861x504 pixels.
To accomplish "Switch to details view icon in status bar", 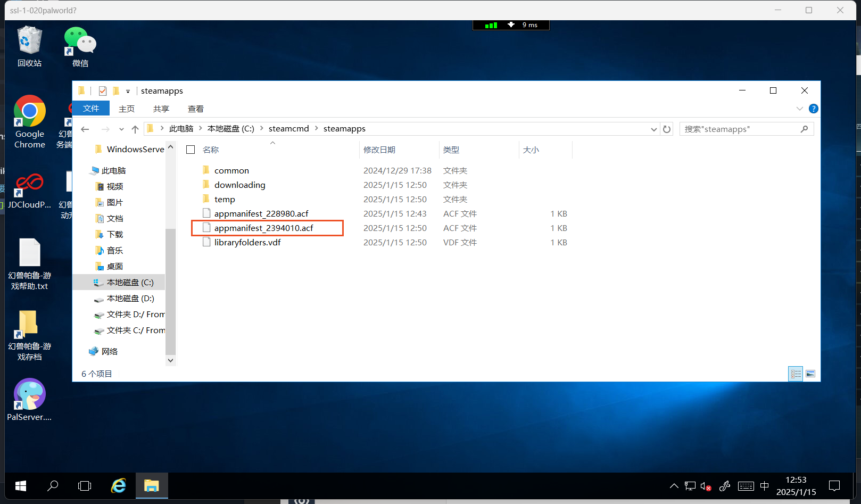I will 796,374.
